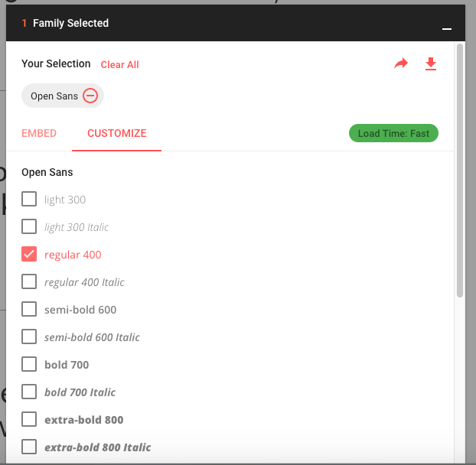Tick the extra-bold 800 checkbox
This screenshot has width=476, height=465.
tap(29, 420)
